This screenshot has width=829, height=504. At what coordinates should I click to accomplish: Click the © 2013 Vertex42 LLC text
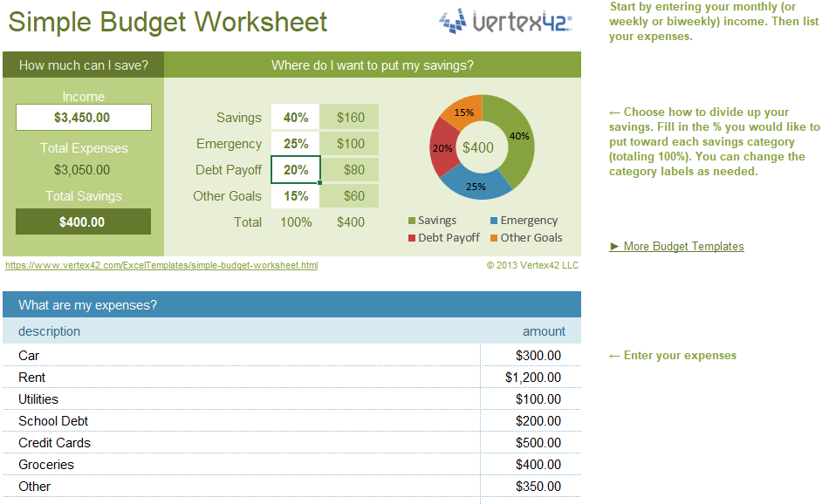click(x=532, y=265)
